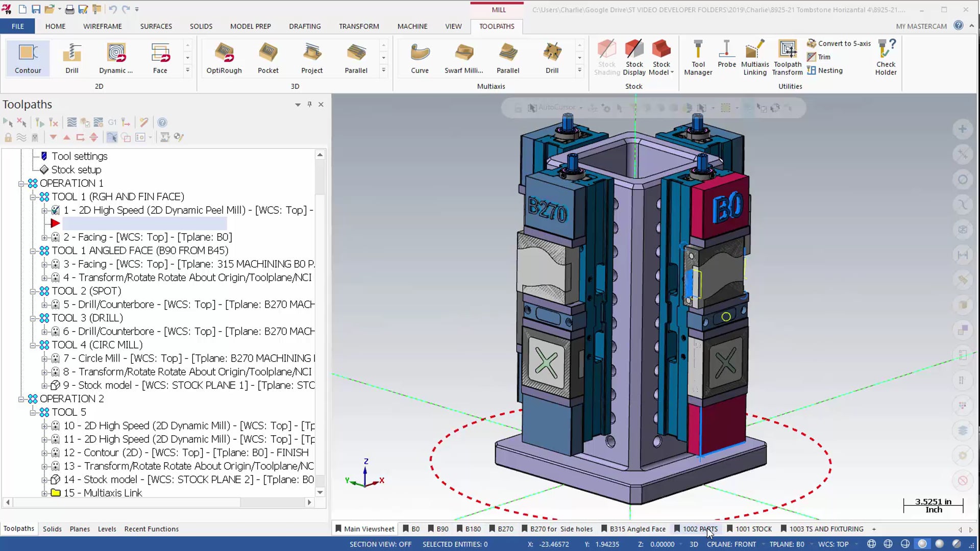Select outline shaded display mode icon
980x551 pixels.
click(x=922, y=544)
